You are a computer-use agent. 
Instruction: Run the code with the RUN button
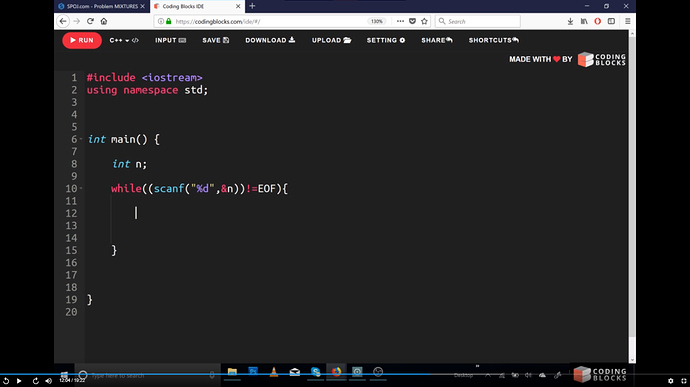[x=82, y=40]
